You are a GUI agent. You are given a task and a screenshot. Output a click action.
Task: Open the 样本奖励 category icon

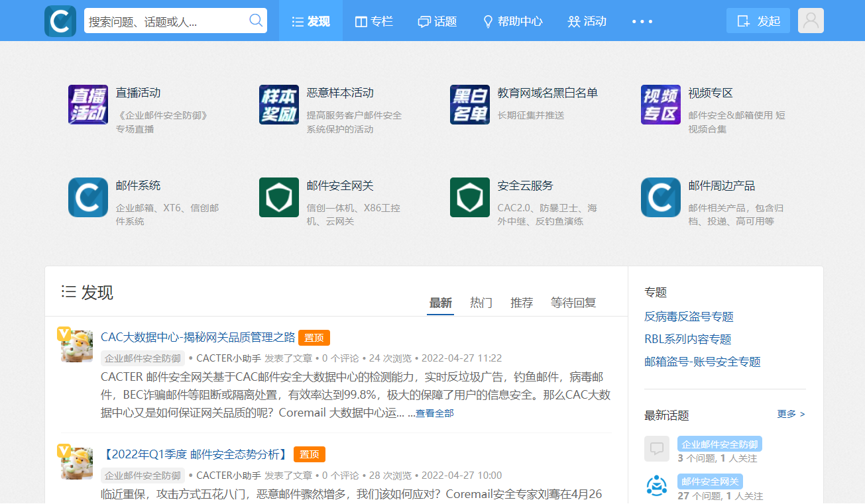click(x=279, y=105)
